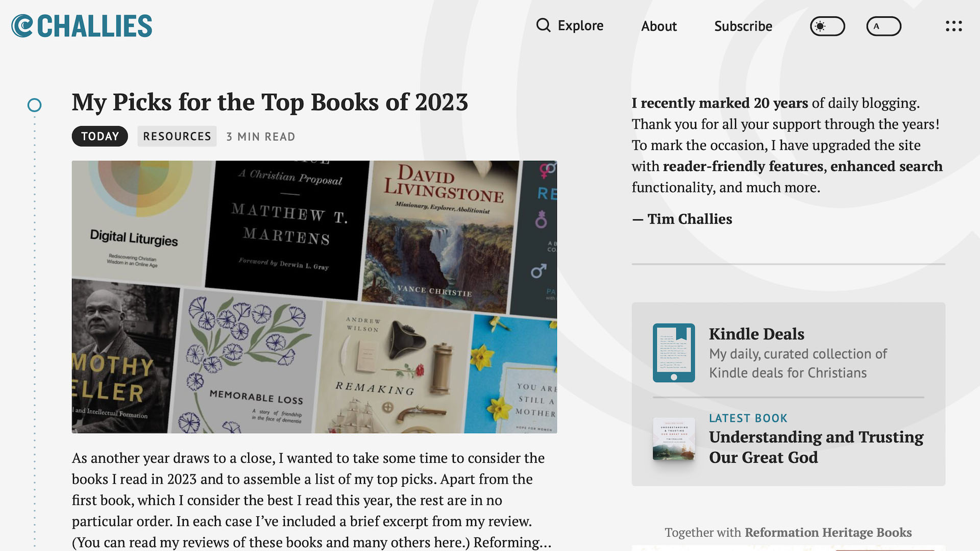The height and width of the screenshot is (551, 980).
Task: Click the LATEST BOOK label
Action: click(748, 418)
